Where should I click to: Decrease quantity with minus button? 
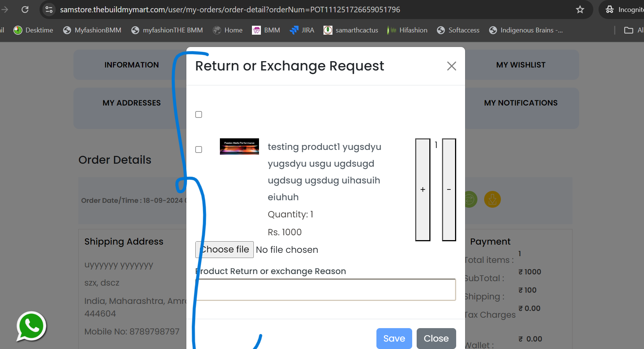tap(449, 190)
